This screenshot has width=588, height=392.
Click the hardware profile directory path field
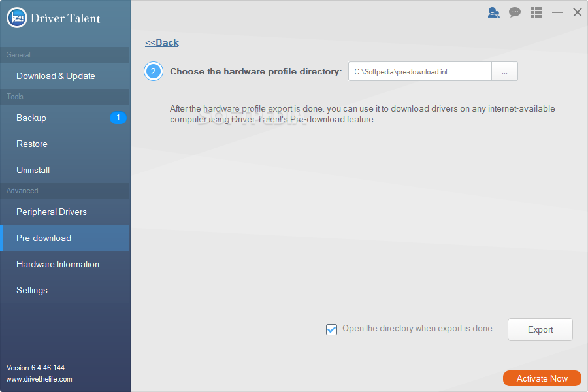click(419, 71)
